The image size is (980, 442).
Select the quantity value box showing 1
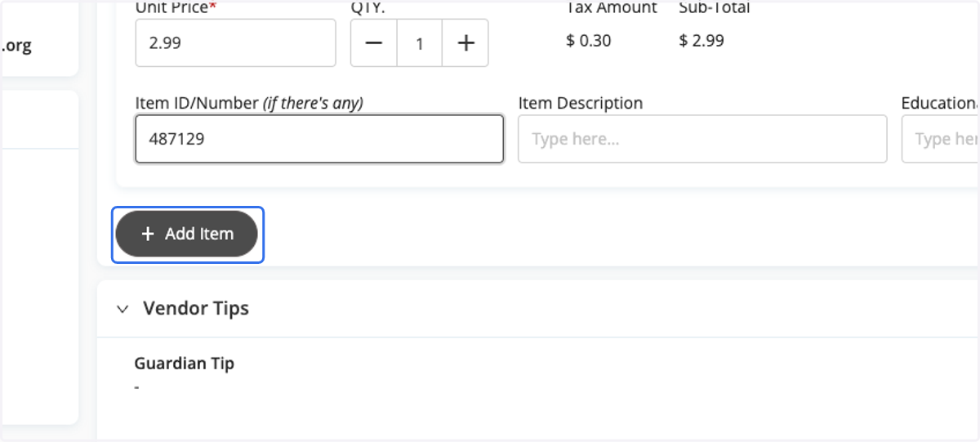pyautogui.click(x=420, y=43)
